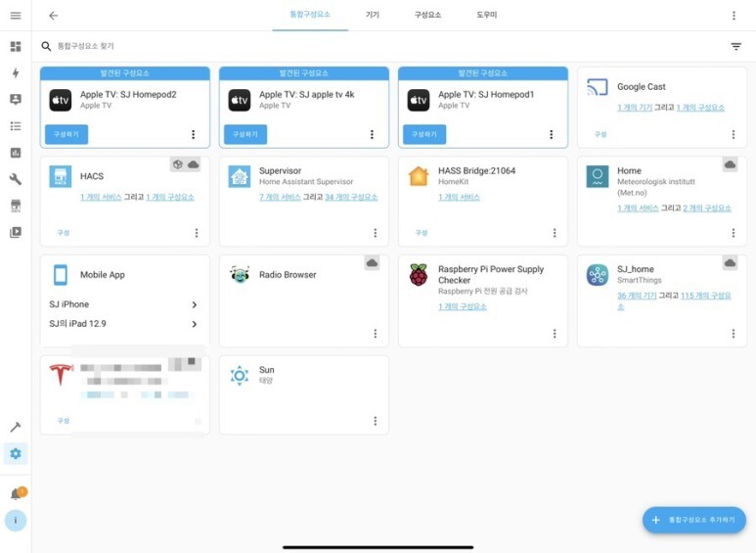Image resolution: width=756 pixels, height=553 pixels.
Task: Click the SmartThings SJ_home icon
Action: pyautogui.click(x=598, y=275)
